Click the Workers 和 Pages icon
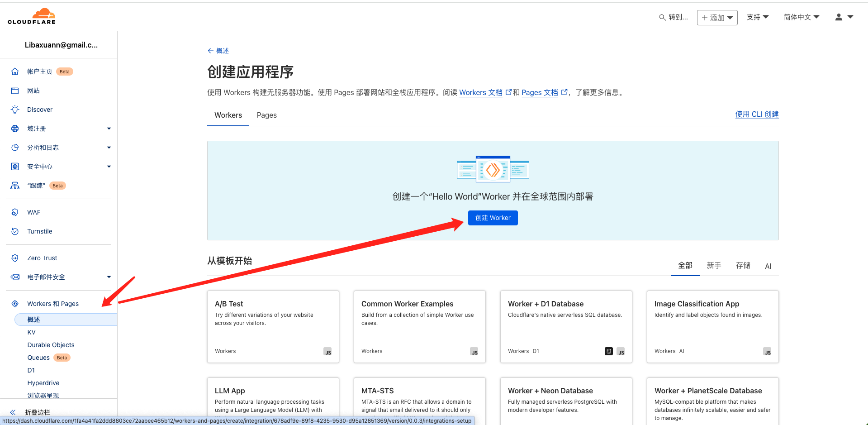Image resolution: width=868 pixels, height=425 pixels. click(15, 304)
